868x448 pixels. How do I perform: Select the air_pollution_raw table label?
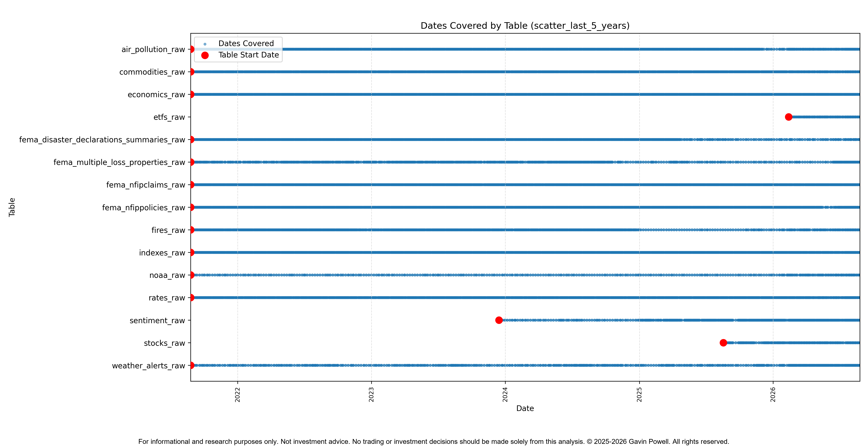point(153,49)
